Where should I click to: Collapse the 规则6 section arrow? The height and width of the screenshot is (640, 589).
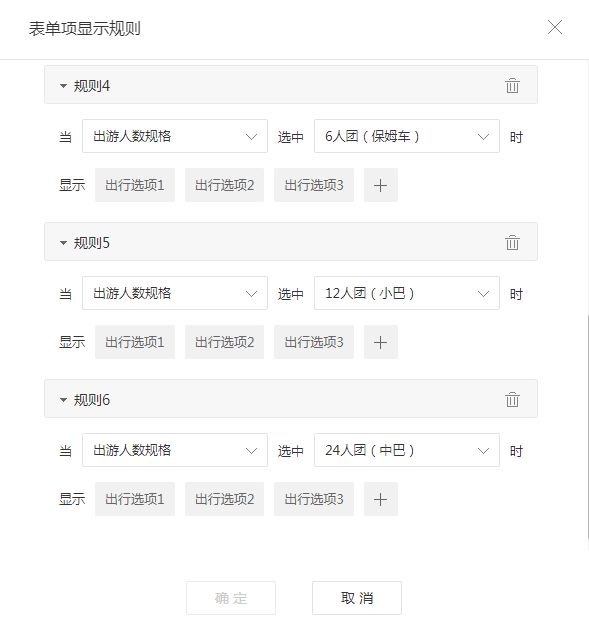point(63,400)
